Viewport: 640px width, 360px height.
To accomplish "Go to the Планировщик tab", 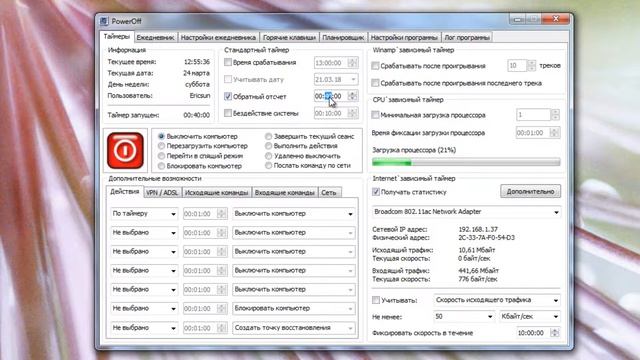I will click(343, 38).
